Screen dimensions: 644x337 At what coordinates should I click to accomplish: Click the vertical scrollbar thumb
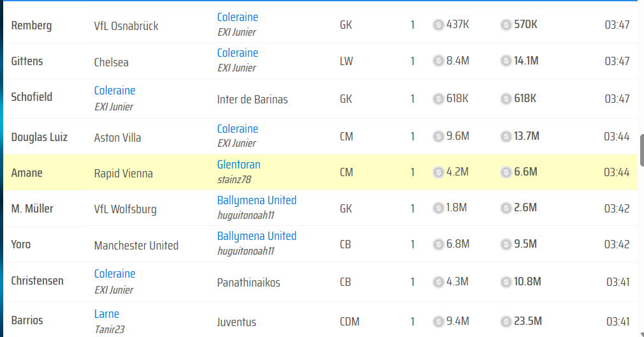(641, 150)
